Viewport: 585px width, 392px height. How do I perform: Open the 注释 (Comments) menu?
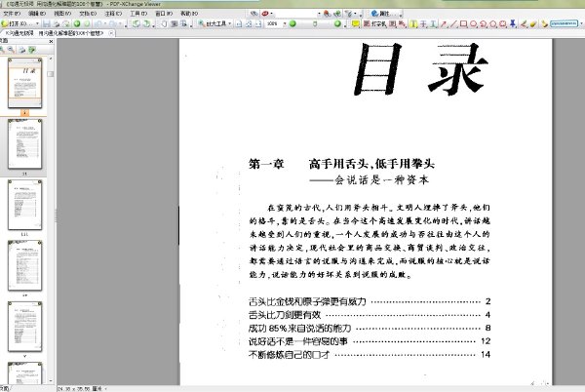113,14
